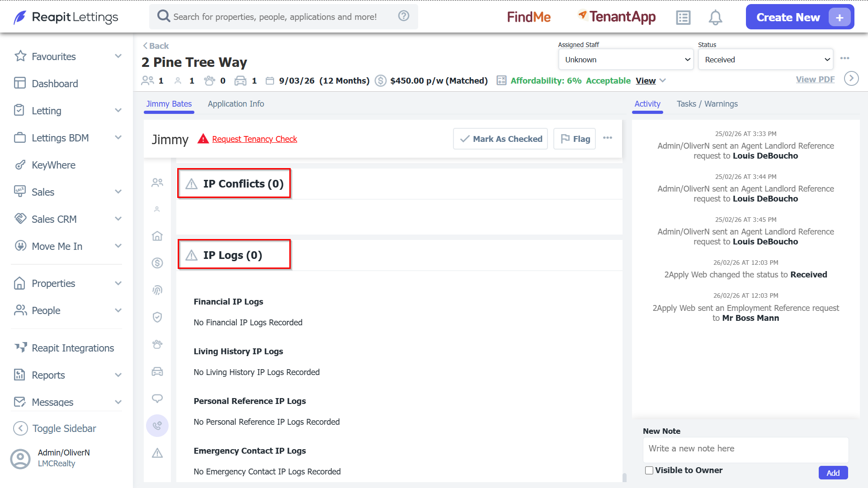Click the search help question mark icon
The image size is (868, 488).
[x=404, y=16]
